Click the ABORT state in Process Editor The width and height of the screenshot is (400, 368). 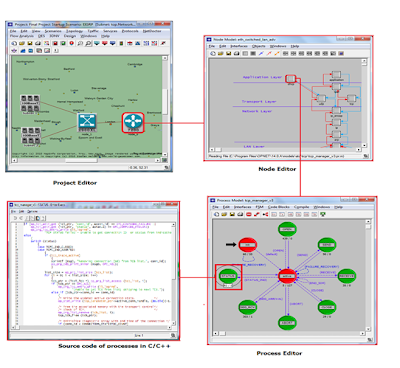tap(287, 323)
